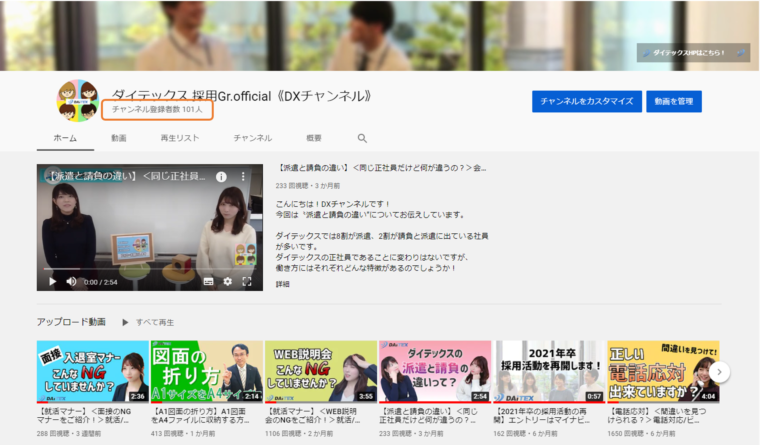This screenshot has height=445, width=760.
Task: Open the info card icon on video
Action: [x=221, y=177]
